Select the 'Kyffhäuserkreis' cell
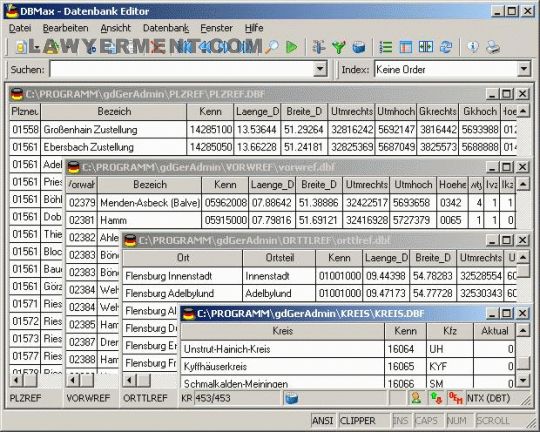The image size is (540, 432). coord(282,367)
